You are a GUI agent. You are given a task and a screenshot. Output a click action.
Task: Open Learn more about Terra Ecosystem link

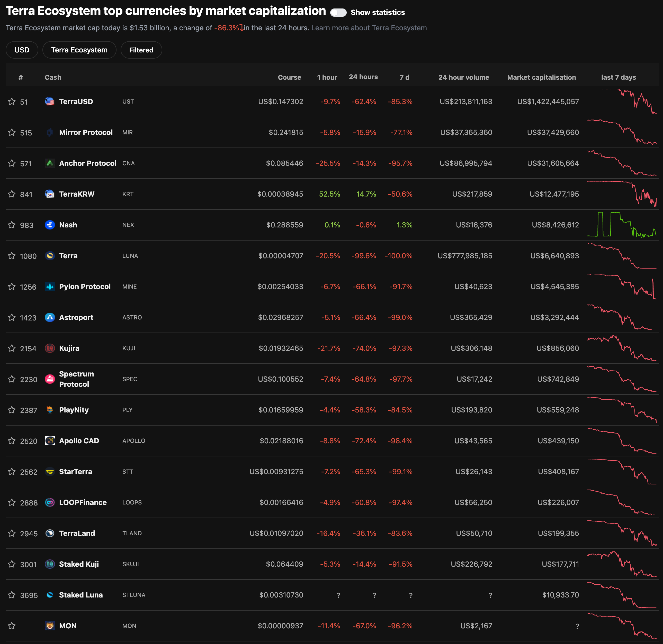pos(369,28)
